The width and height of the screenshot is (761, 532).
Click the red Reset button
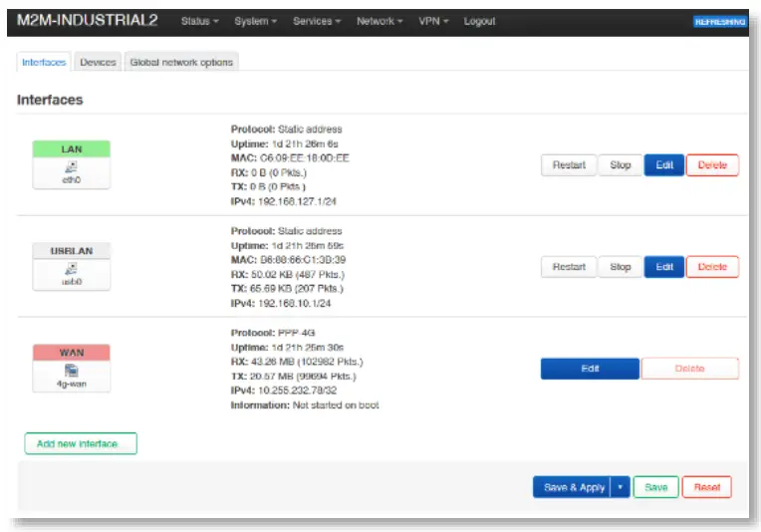click(x=706, y=487)
